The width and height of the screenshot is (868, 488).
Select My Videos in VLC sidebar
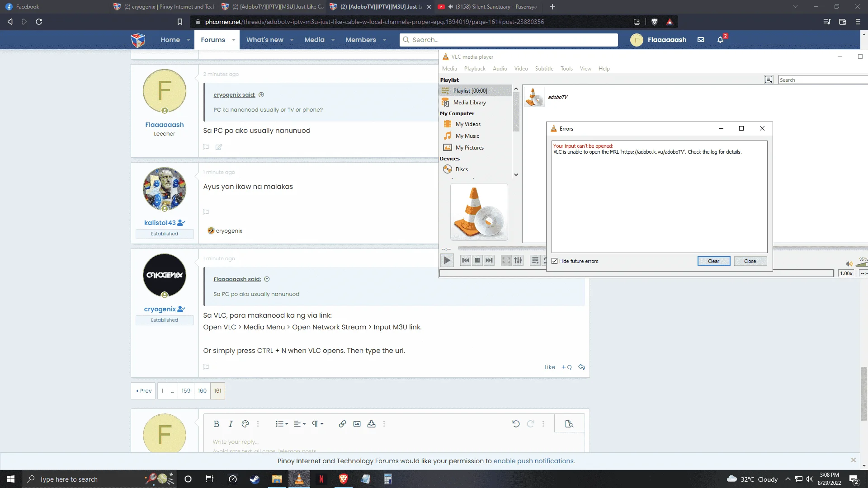click(x=468, y=124)
